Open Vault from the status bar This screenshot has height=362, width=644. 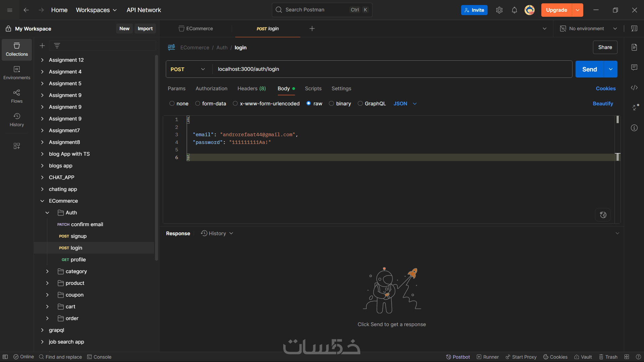583,357
